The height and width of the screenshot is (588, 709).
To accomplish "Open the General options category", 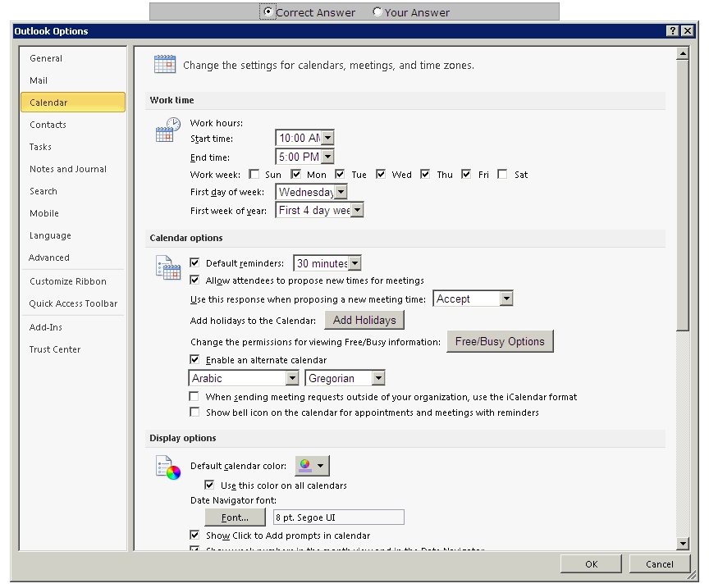I will pos(73,58).
